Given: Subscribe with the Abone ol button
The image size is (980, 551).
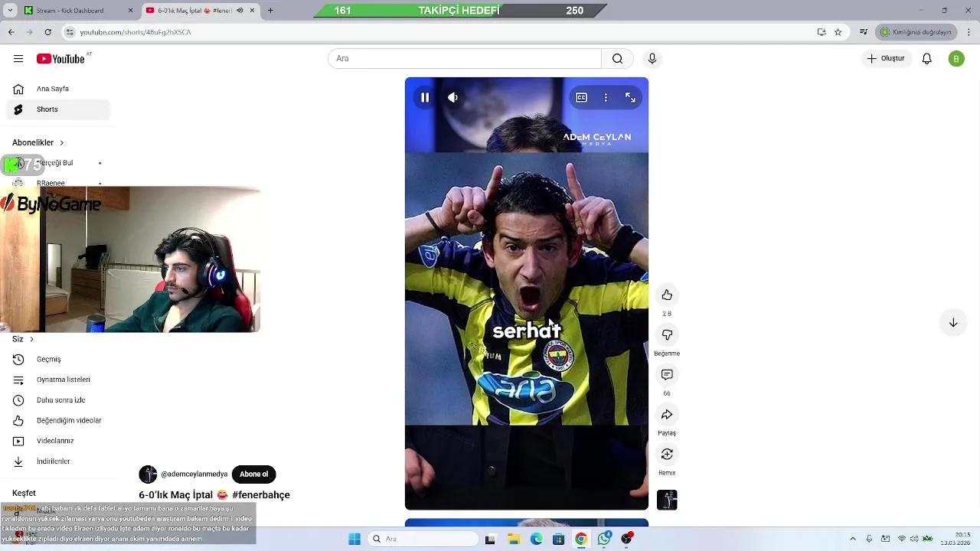Looking at the screenshot, I should tap(253, 474).
